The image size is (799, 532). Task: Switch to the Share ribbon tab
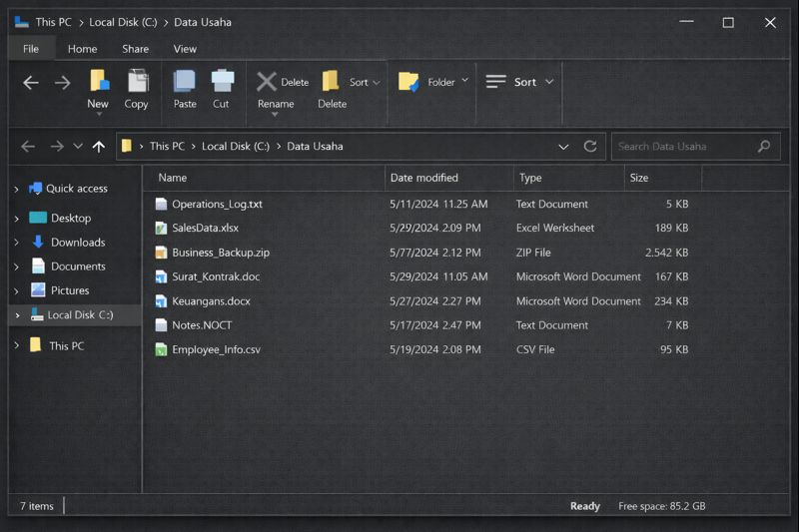click(135, 49)
